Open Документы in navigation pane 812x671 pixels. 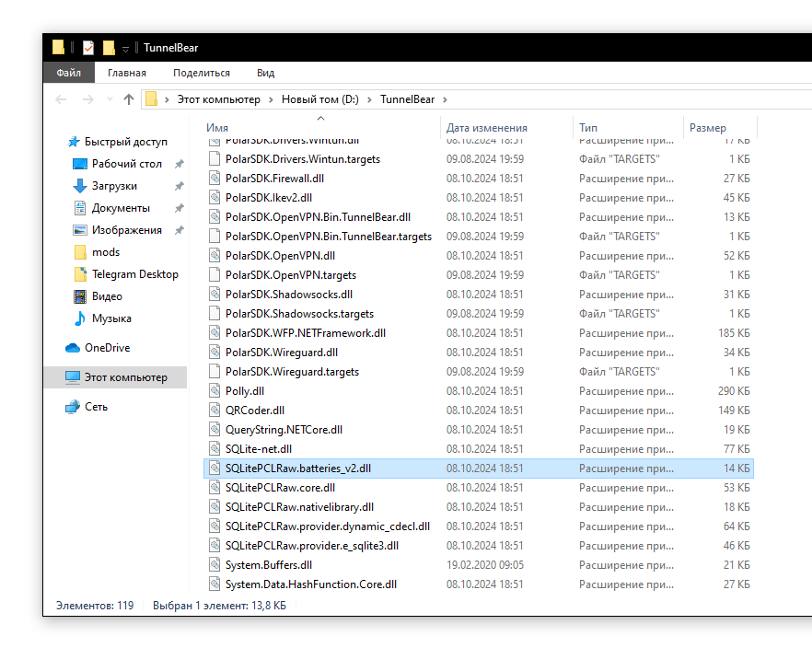tap(121, 208)
